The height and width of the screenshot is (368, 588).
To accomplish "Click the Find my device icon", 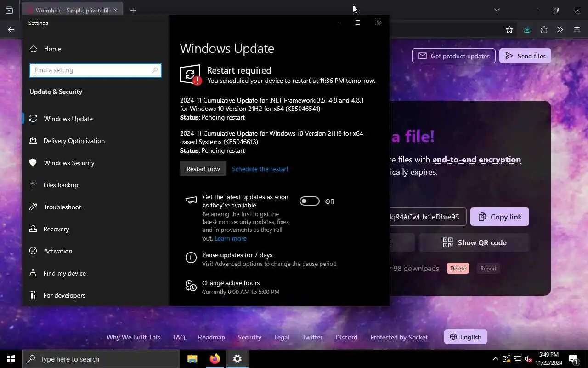I will click(33, 273).
